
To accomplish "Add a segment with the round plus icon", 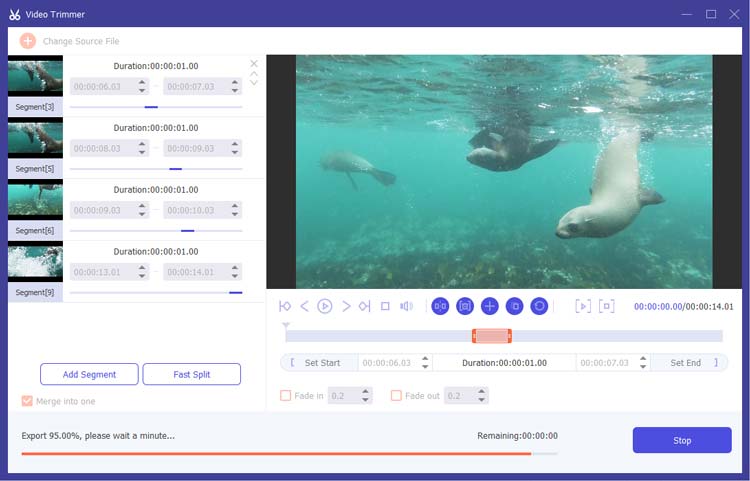I will click(490, 306).
